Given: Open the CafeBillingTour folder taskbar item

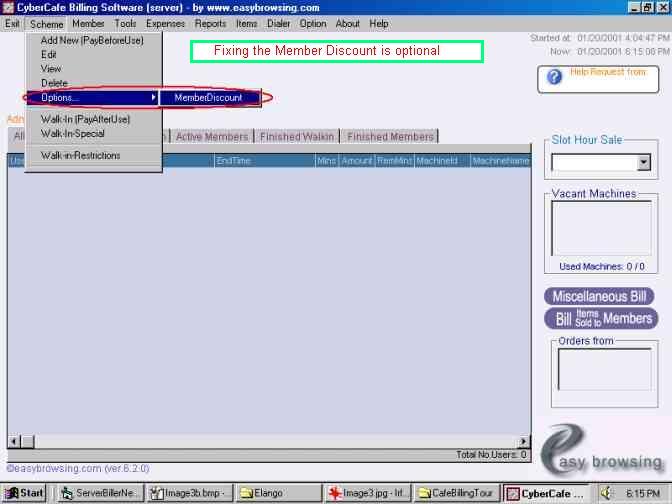Looking at the screenshot, I should pos(455,493).
